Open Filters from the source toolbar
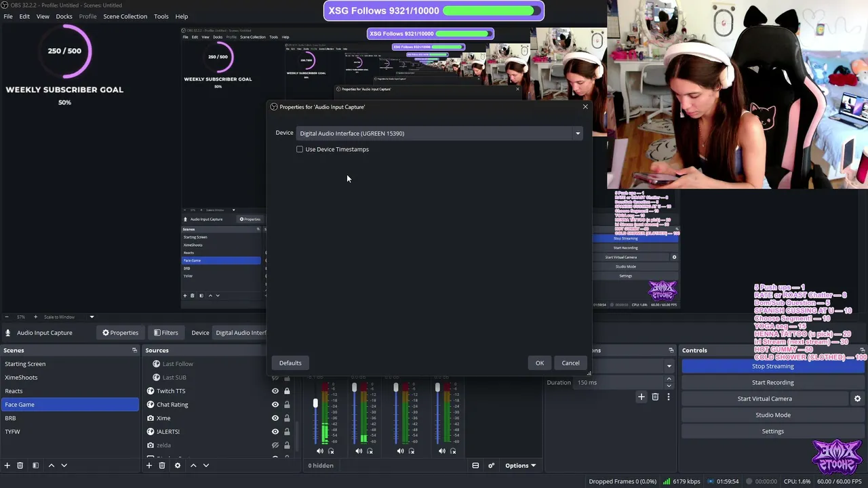 pyautogui.click(x=165, y=333)
